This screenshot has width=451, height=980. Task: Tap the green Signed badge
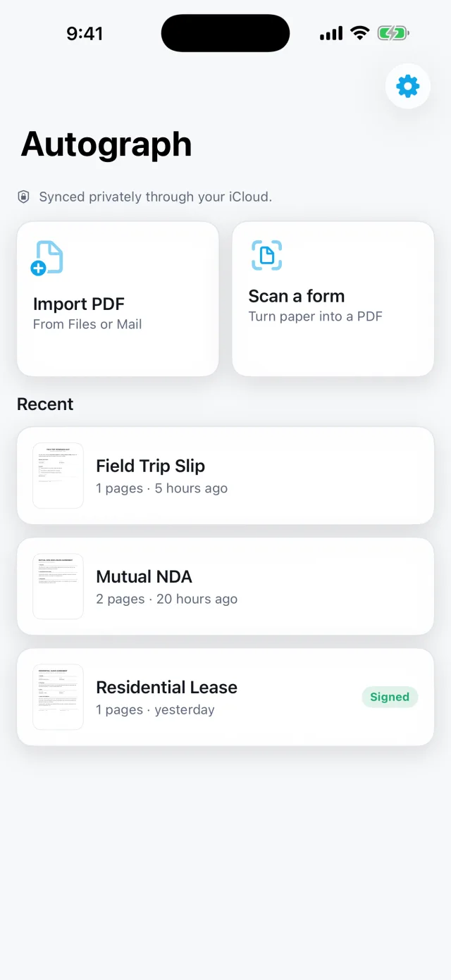click(x=390, y=697)
